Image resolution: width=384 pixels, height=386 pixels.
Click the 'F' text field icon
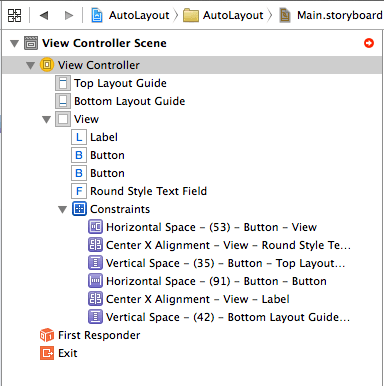click(x=79, y=191)
